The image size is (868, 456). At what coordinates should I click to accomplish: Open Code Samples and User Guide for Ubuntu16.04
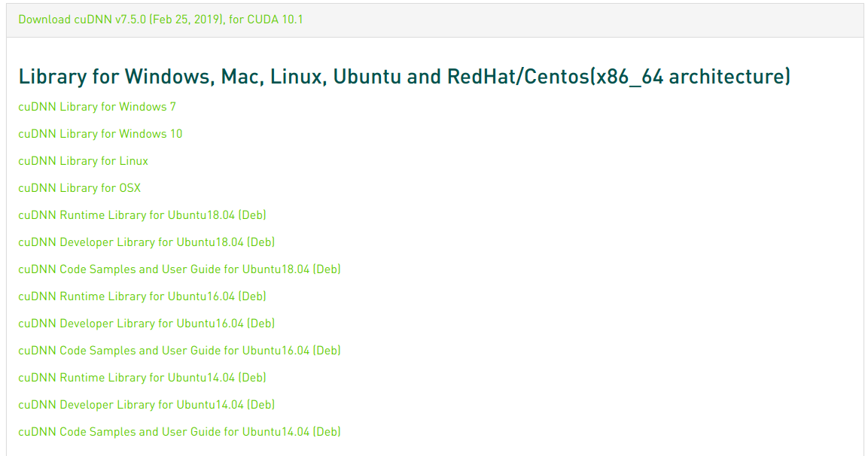(179, 351)
